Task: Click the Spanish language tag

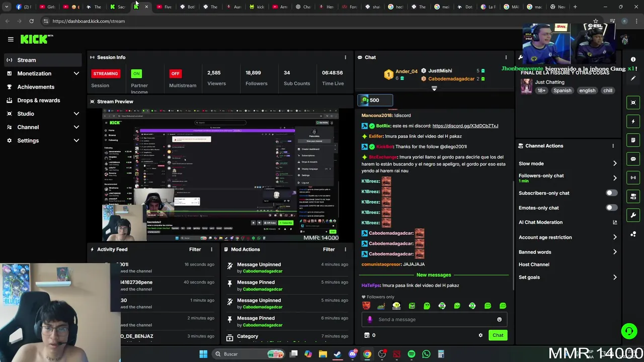Action: [562, 90]
